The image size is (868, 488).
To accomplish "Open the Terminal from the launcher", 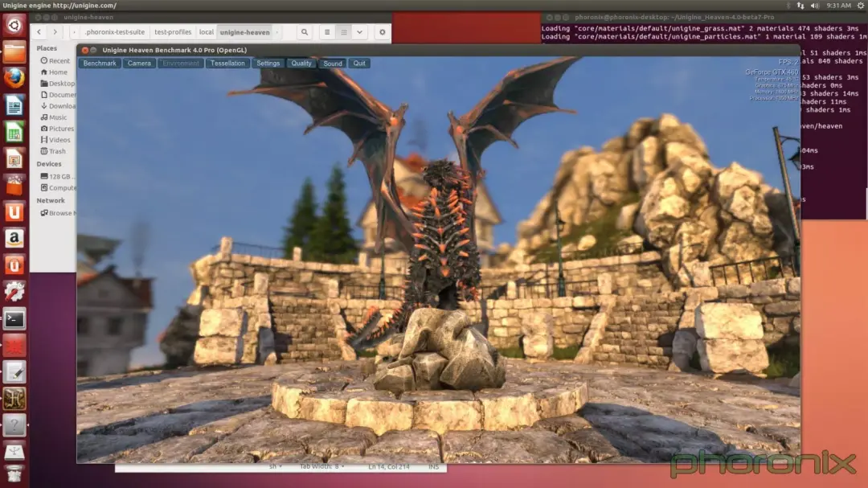I will (14, 319).
